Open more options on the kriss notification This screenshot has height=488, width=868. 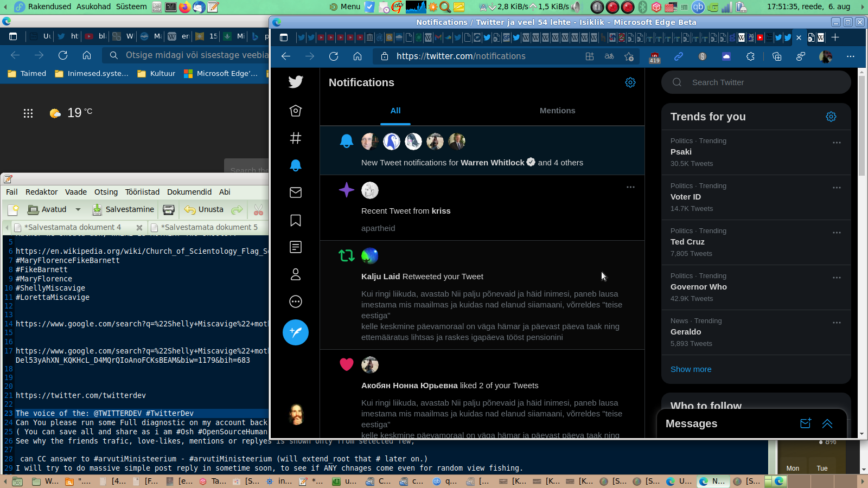click(x=630, y=187)
